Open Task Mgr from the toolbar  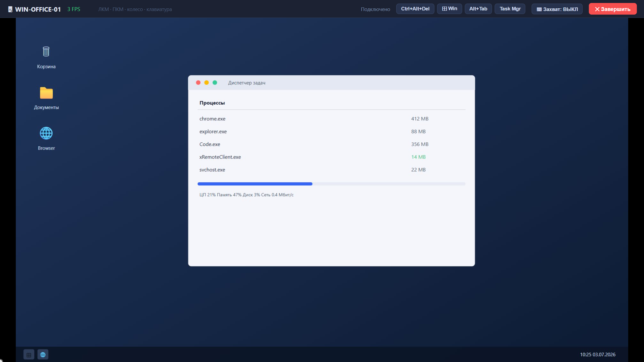click(x=510, y=9)
